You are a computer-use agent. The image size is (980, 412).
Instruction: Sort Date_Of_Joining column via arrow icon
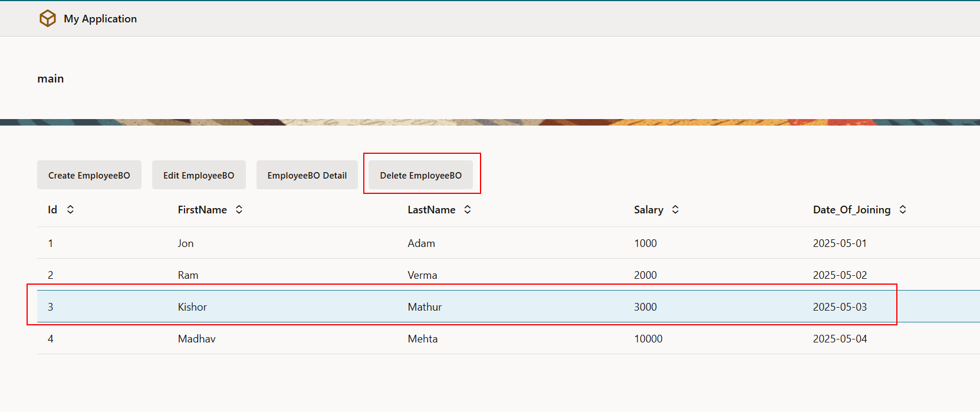(x=902, y=210)
